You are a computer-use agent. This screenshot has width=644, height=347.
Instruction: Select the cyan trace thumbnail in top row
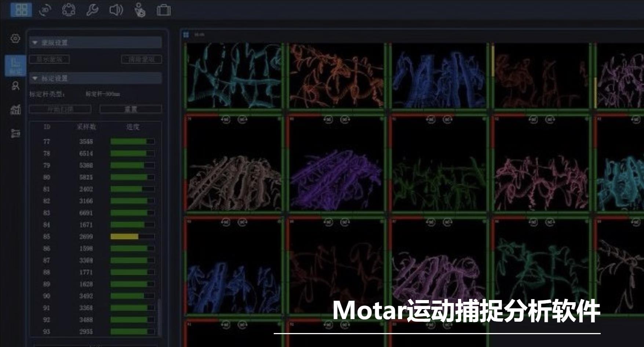pyautogui.click(x=234, y=76)
